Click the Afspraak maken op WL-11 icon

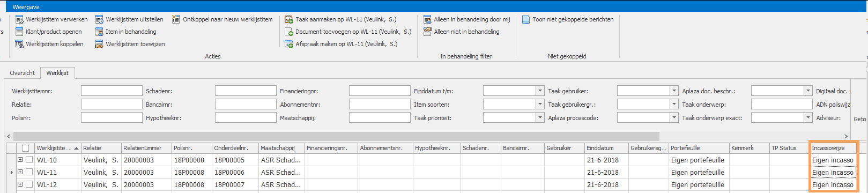(289, 44)
